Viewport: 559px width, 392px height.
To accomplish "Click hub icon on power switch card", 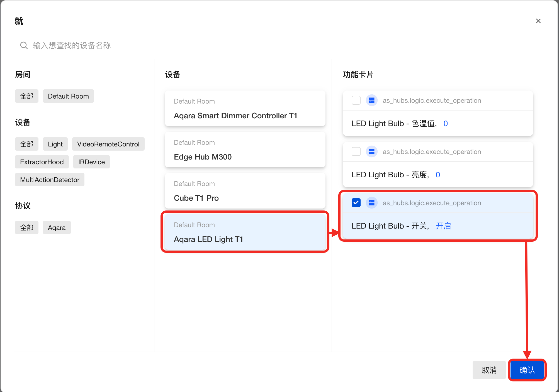I will [371, 203].
